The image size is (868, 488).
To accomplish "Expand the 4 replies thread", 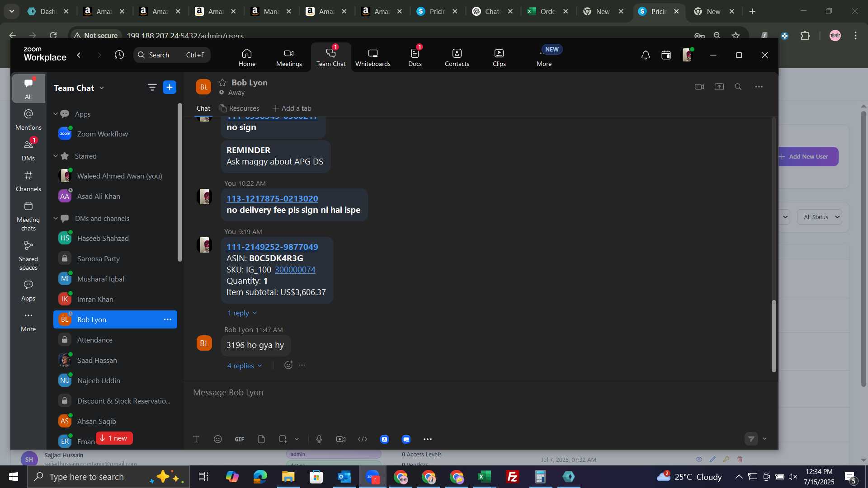I will click(x=245, y=366).
